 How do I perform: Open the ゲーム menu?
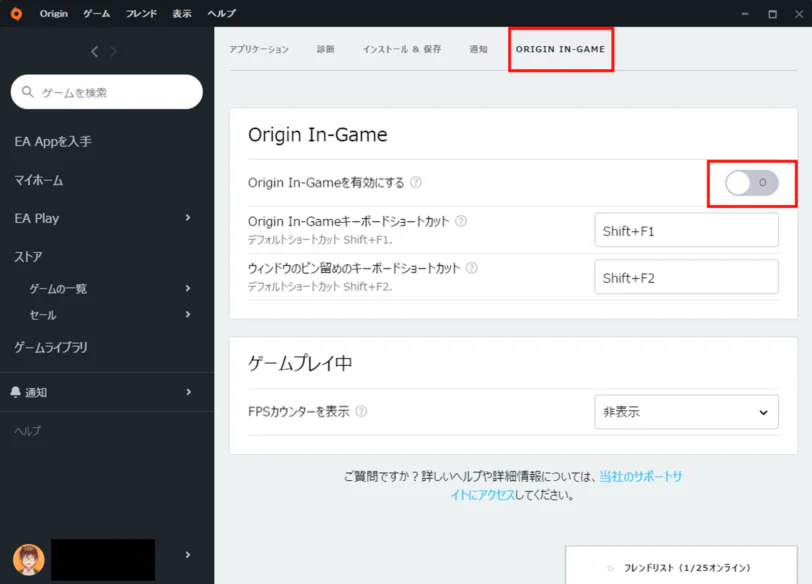[97, 13]
